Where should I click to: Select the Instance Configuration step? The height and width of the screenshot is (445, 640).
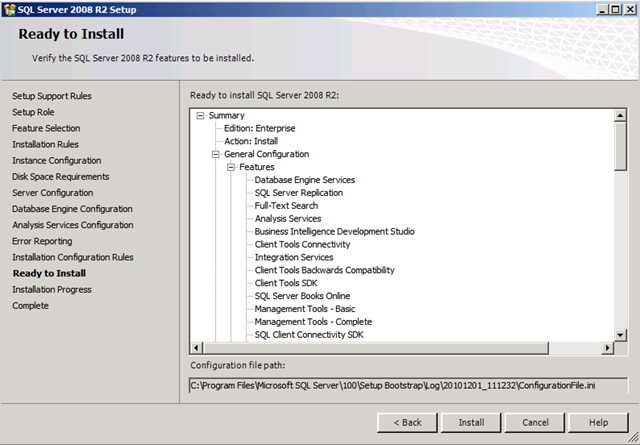pyautogui.click(x=57, y=160)
